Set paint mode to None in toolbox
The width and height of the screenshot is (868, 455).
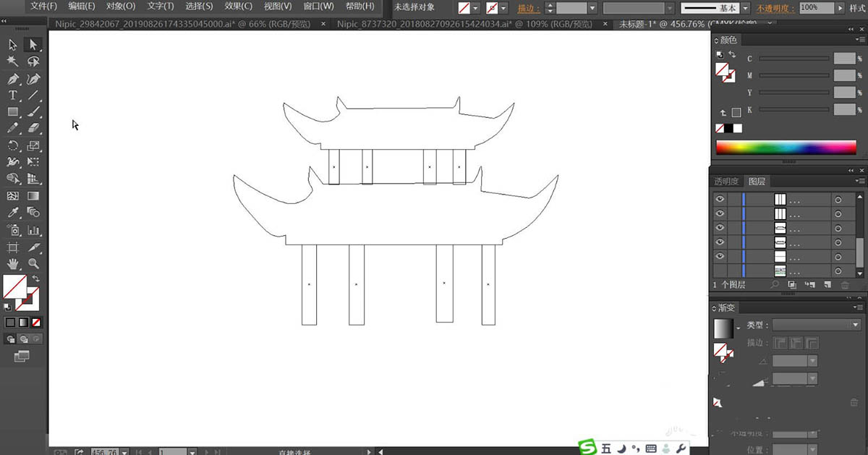(36, 322)
